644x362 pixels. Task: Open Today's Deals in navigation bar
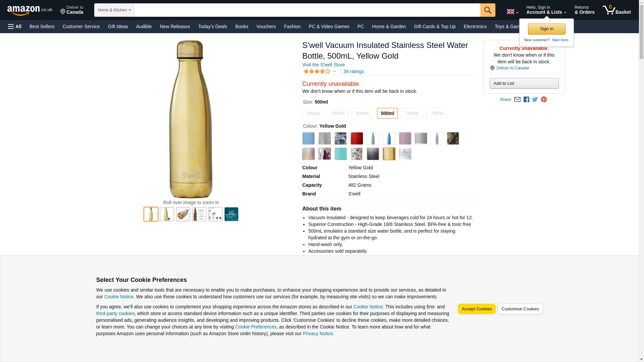tap(212, 26)
